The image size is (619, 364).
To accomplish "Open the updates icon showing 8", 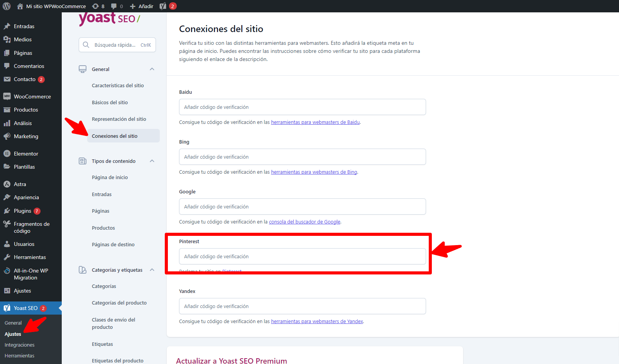I will pos(95,6).
